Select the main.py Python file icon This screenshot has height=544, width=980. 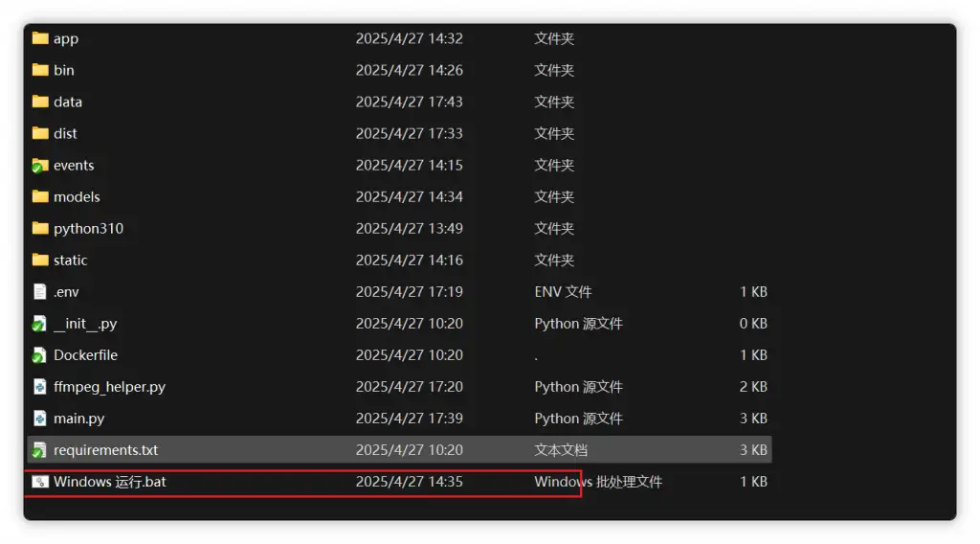coord(39,419)
